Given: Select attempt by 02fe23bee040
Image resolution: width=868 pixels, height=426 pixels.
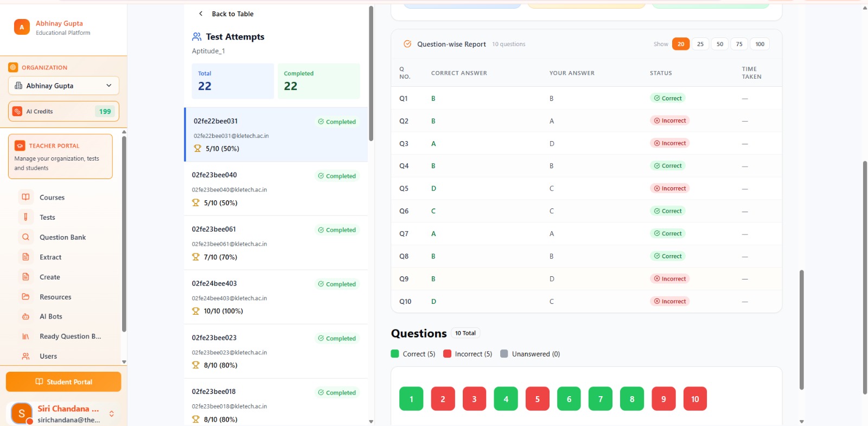Looking at the screenshot, I should click(x=276, y=189).
